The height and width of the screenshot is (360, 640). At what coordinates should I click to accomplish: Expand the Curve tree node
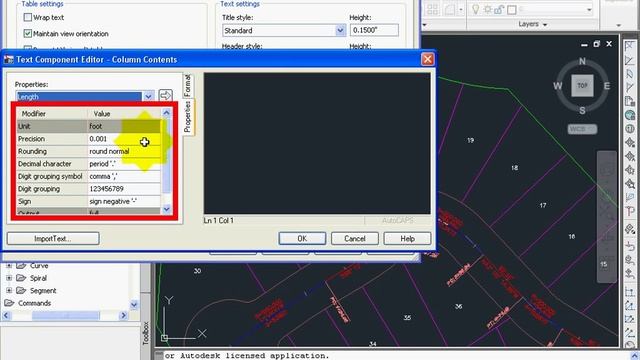coord(9,265)
